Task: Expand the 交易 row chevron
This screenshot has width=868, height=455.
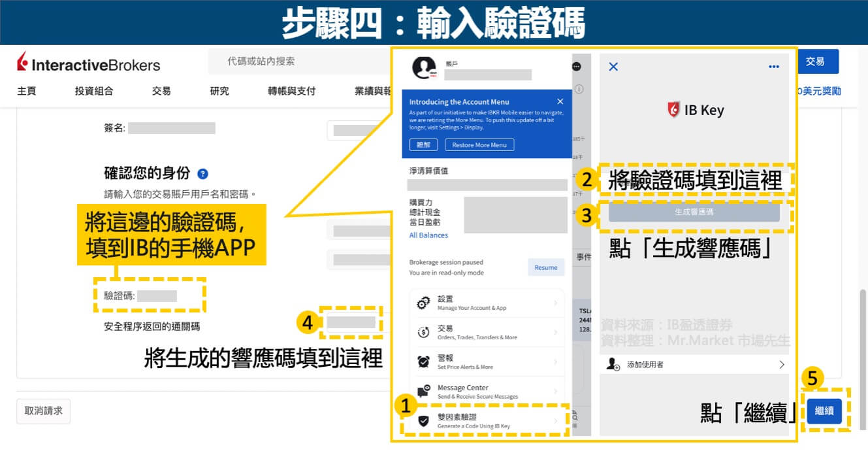Action: (556, 333)
